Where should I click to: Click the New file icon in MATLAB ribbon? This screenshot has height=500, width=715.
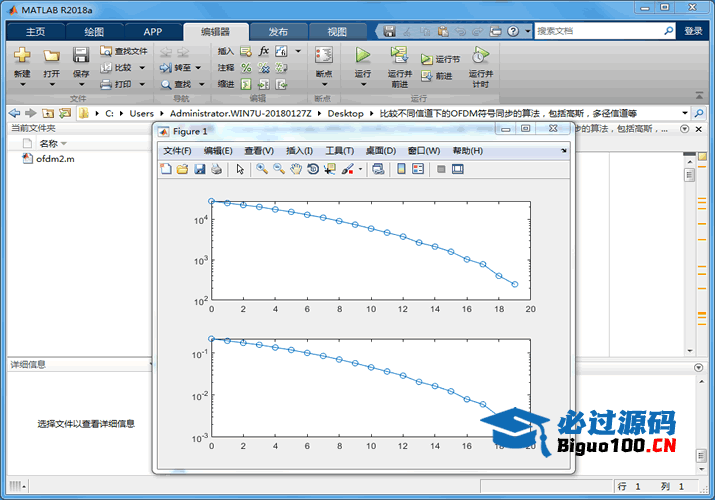point(22,55)
